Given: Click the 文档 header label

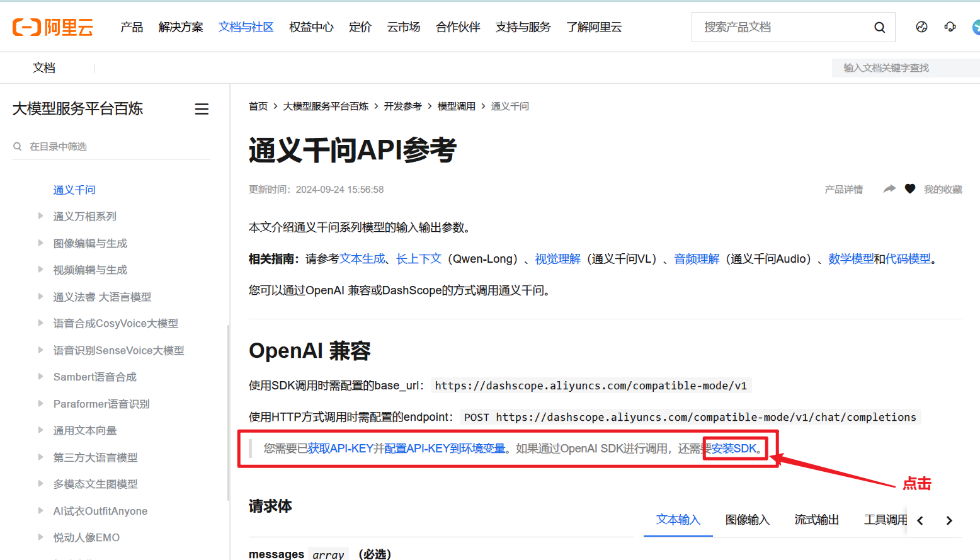Looking at the screenshot, I should pos(44,68).
